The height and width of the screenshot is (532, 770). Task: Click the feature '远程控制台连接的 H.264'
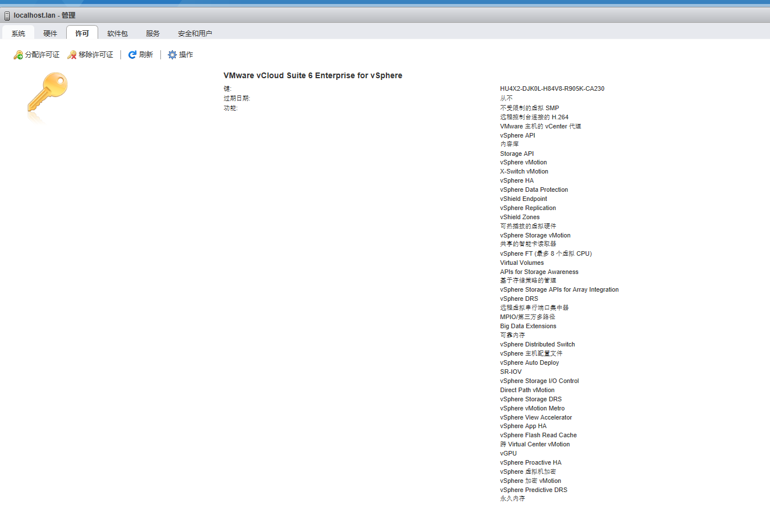(534, 117)
